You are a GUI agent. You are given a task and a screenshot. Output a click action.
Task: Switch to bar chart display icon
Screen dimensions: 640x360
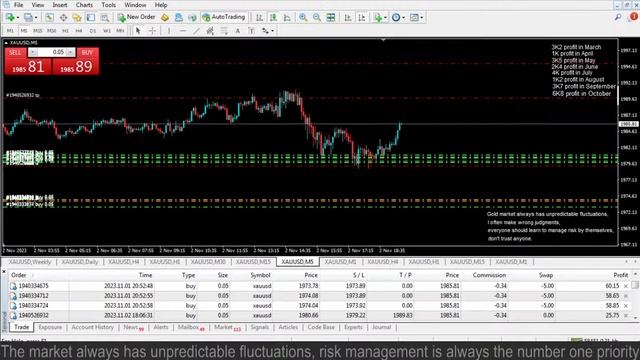coord(259,18)
